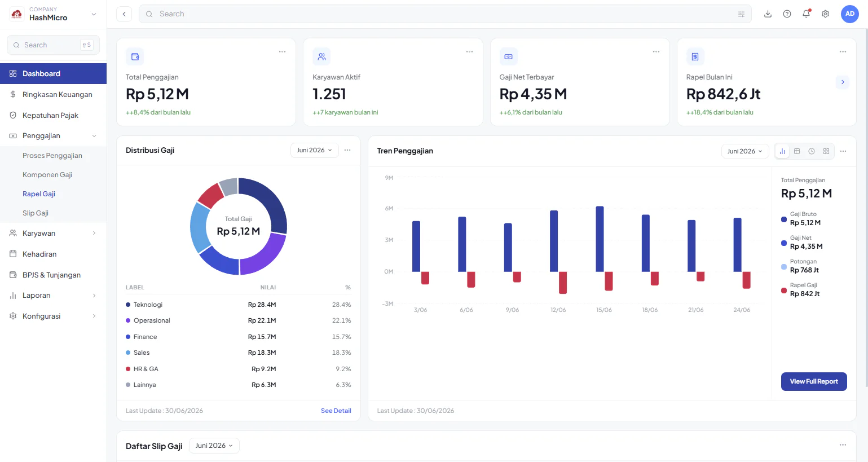Click the dark navy Teknologi donut segment
Viewport: 868px width, 462px height.
coord(267,201)
